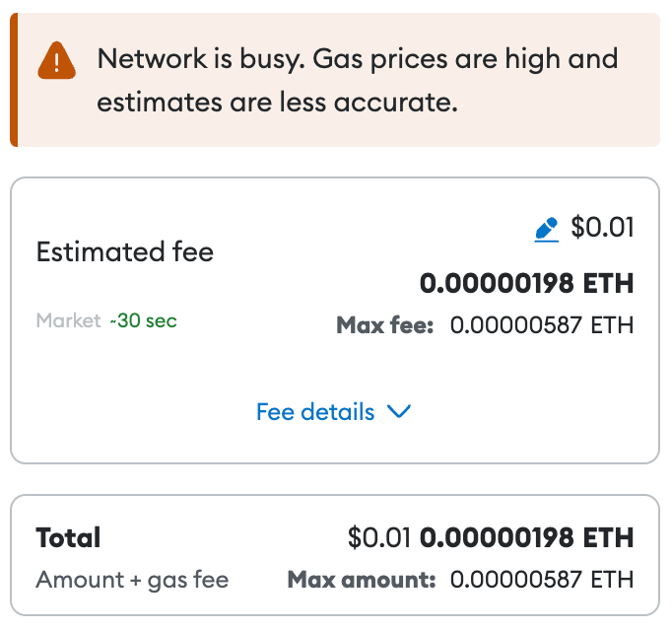
Task: Click the Max amount label
Action: [x=361, y=580]
